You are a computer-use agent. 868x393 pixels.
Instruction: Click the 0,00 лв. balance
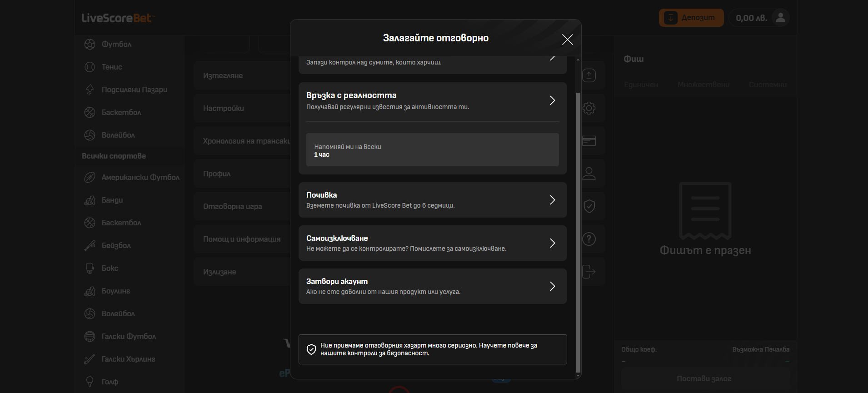pyautogui.click(x=751, y=18)
